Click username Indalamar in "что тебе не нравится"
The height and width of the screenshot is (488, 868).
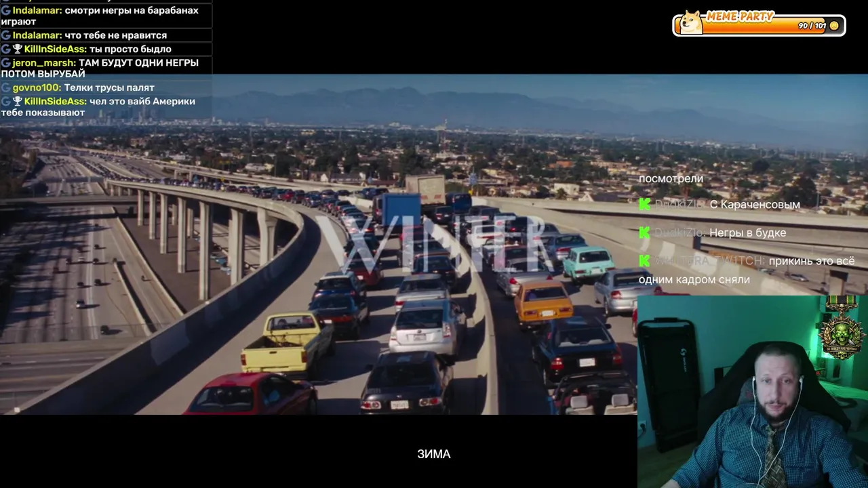[37, 35]
